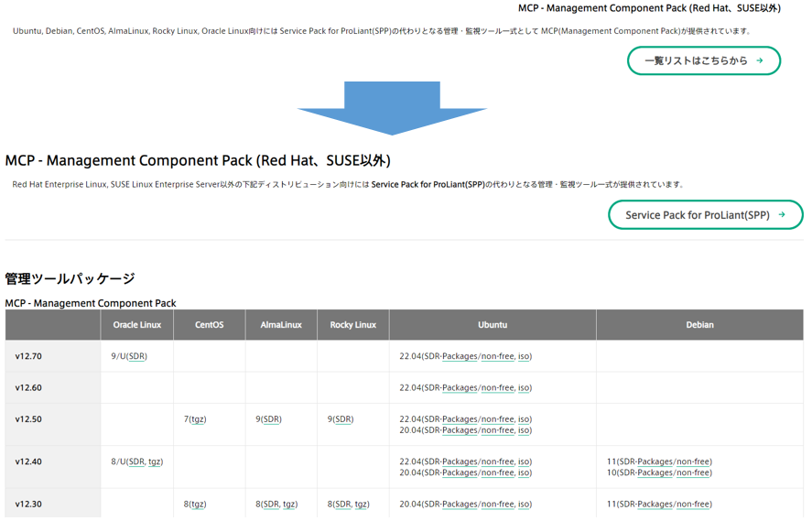Click the Ubuntu column header
Image resolution: width=812 pixels, height=521 pixels.
click(493, 325)
